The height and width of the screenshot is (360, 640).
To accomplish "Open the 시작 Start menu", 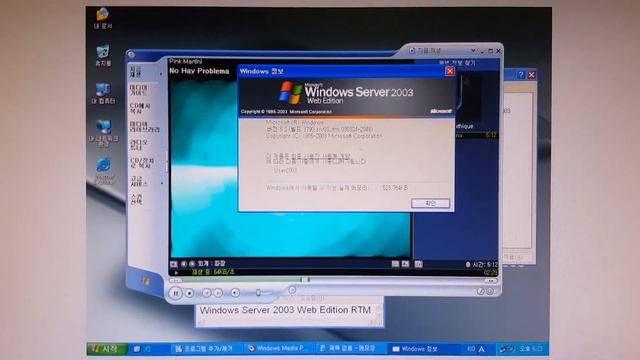I will (x=107, y=349).
